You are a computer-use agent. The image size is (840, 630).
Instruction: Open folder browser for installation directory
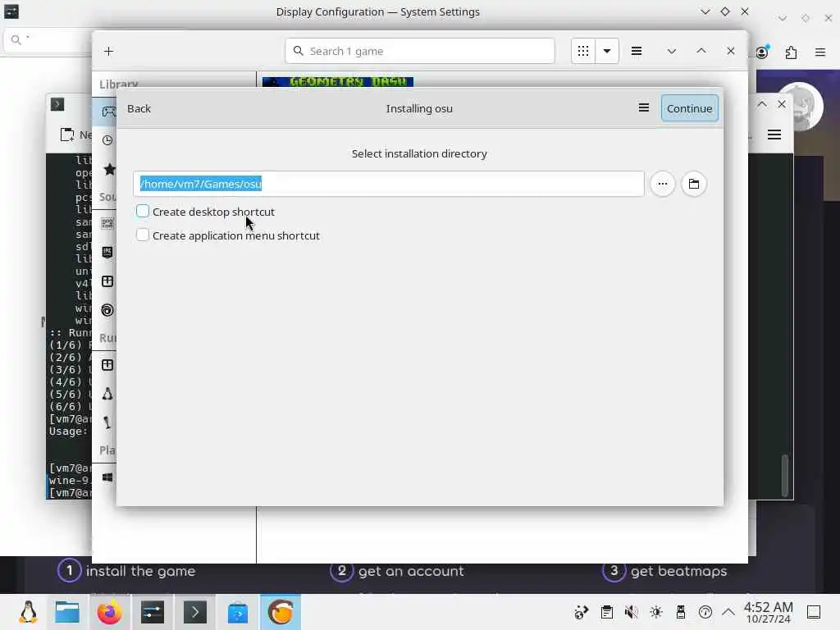694,184
